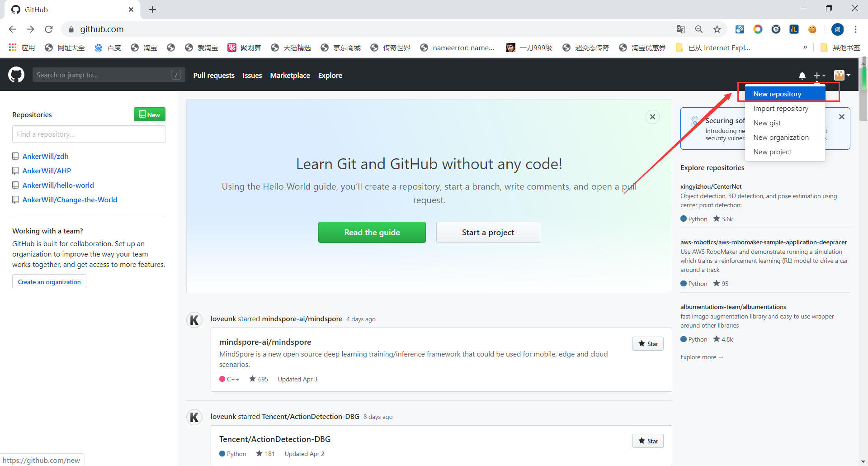The height and width of the screenshot is (466, 868).
Task: Click the address bar URL github.com
Action: pyautogui.click(x=102, y=29)
